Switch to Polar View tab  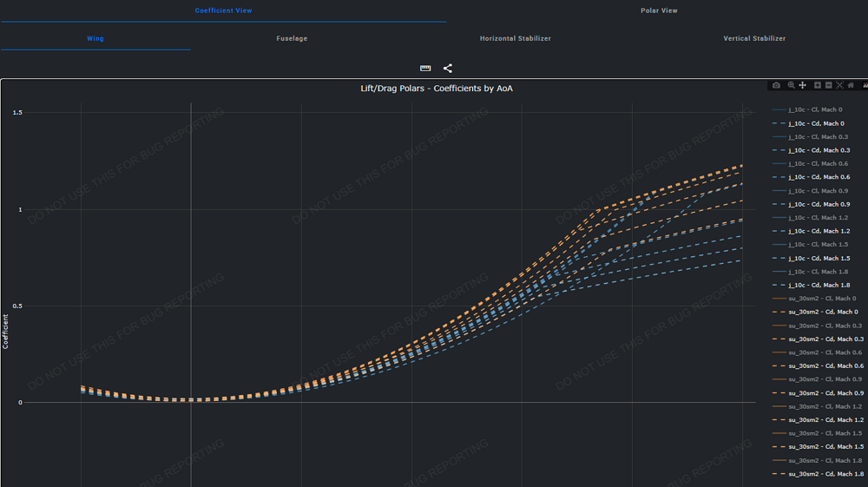click(659, 10)
